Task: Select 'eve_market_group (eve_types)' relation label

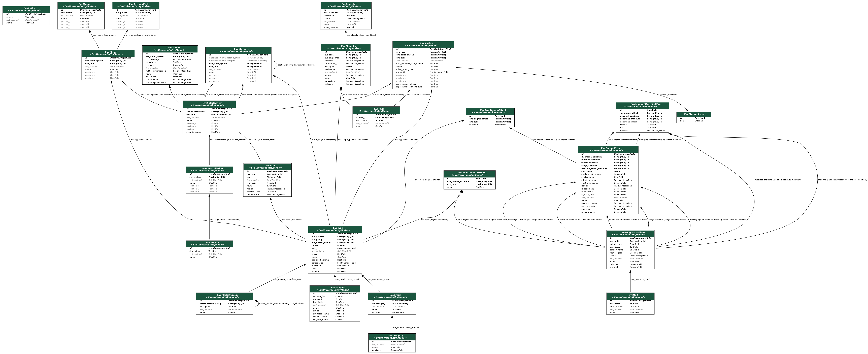Action: coord(288,279)
